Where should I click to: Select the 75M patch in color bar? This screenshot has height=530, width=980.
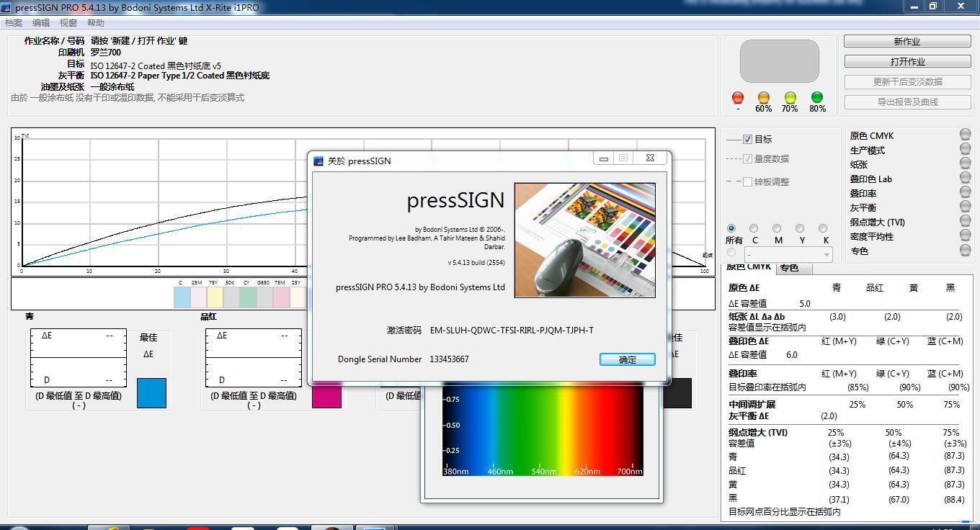281,297
